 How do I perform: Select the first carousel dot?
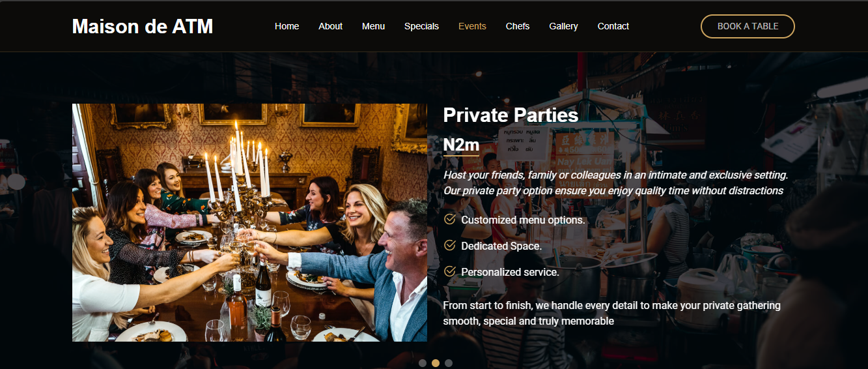[423, 363]
